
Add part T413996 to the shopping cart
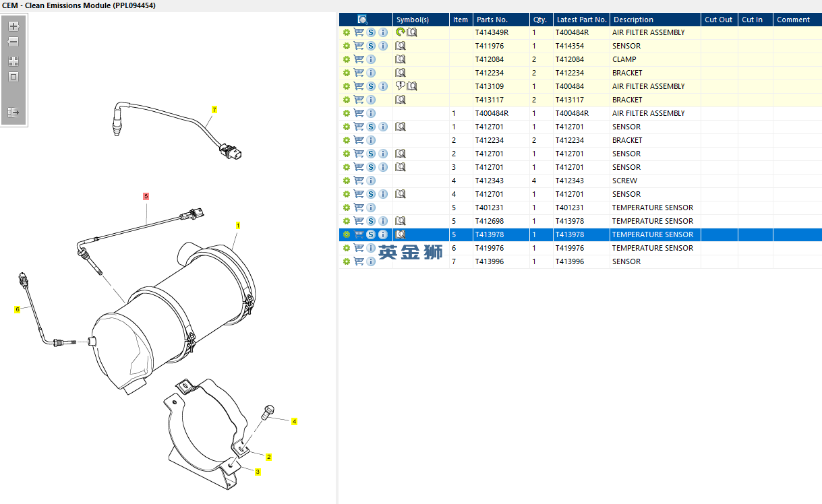pyautogui.click(x=359, y=261)
